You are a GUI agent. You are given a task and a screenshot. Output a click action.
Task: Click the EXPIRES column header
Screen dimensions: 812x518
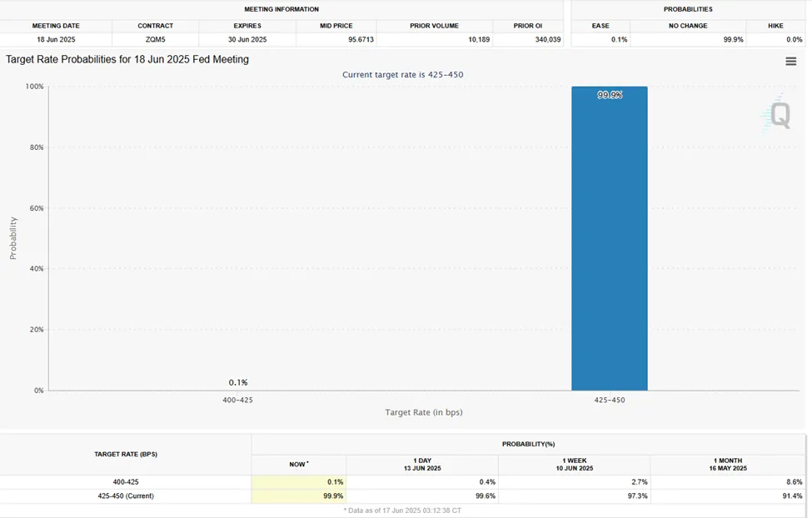tap(247, 26)
